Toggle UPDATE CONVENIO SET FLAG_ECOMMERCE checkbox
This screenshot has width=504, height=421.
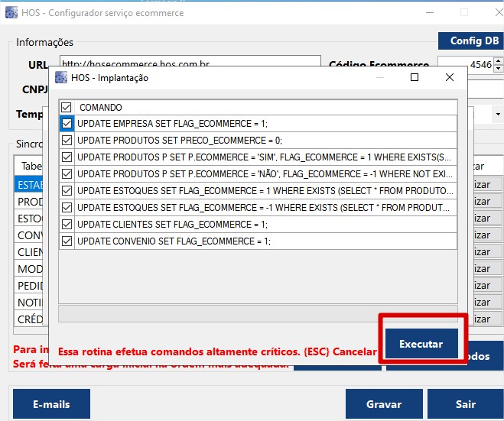point(67,241)
